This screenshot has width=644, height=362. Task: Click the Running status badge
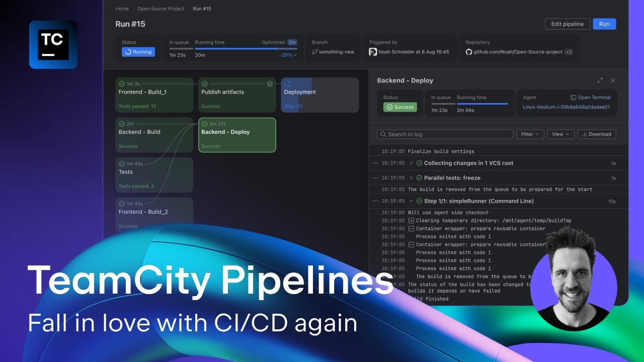pos(138,52)
